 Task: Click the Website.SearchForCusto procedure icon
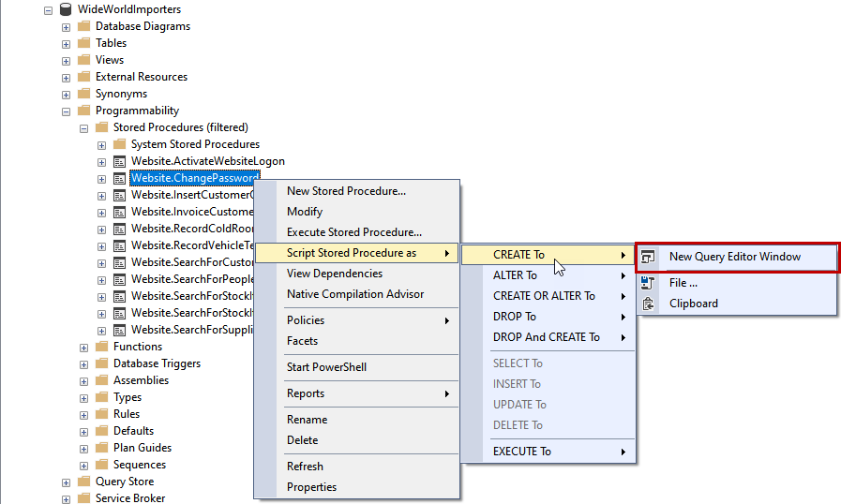[120, 262]
